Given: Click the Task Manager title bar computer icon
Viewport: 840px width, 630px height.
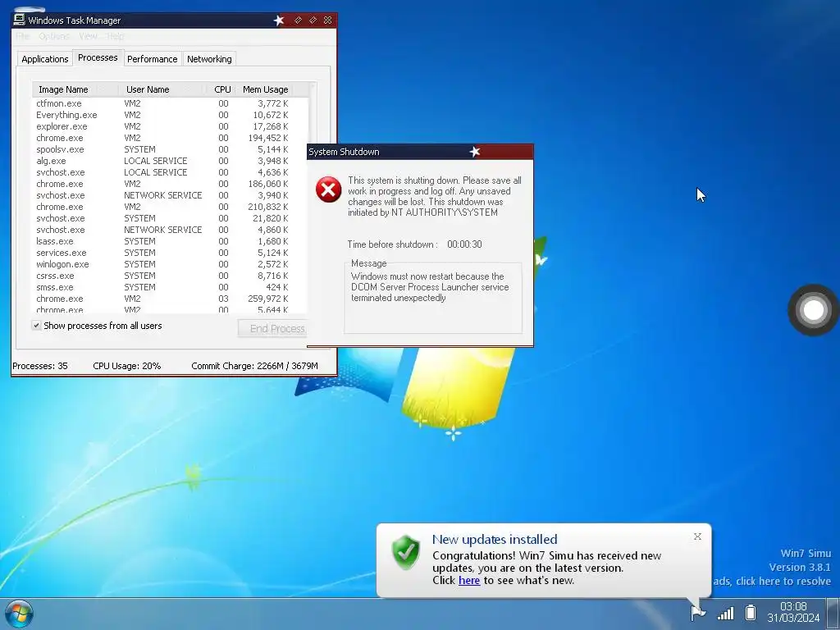Looking at the screenshot, I should pyautogui.click(x=20, y=20).
